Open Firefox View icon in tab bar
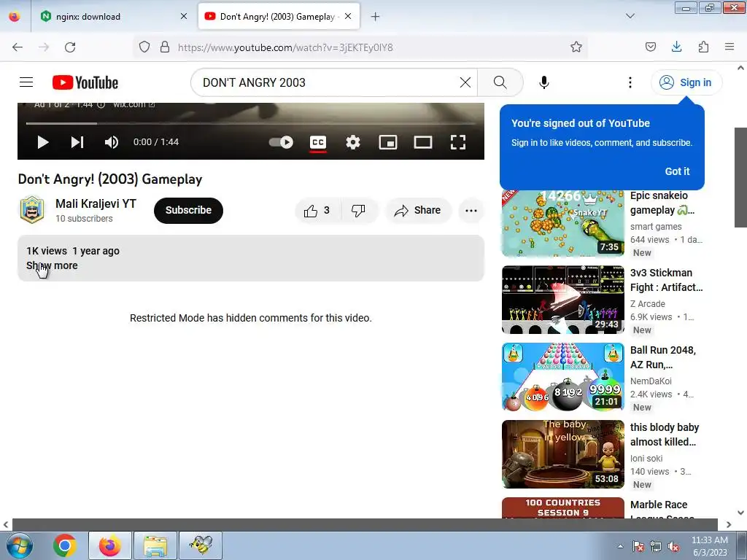This screenshot has height=560, width=747. (x=15, y=17)
